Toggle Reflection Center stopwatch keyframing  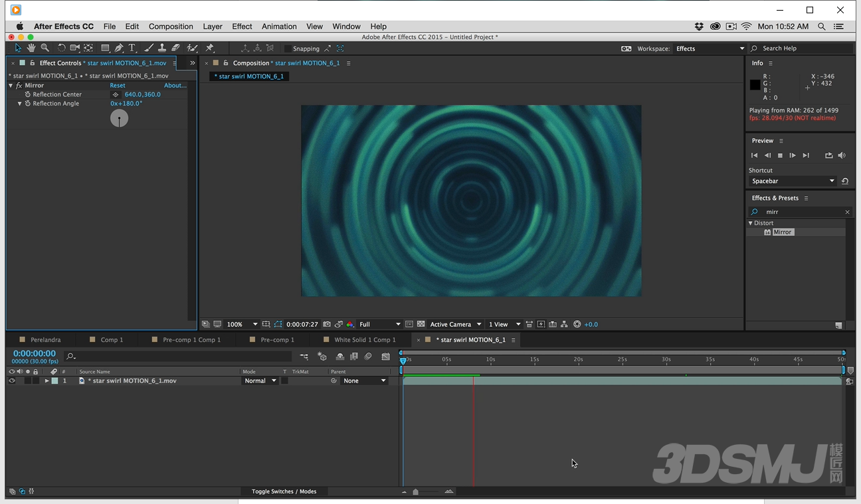click(28, 94)
